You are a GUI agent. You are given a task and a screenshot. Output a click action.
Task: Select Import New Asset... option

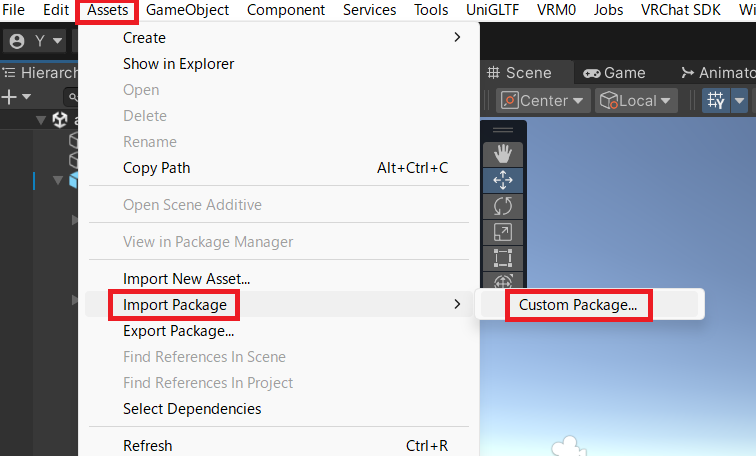pyautogui.click(x=186, y=279)
